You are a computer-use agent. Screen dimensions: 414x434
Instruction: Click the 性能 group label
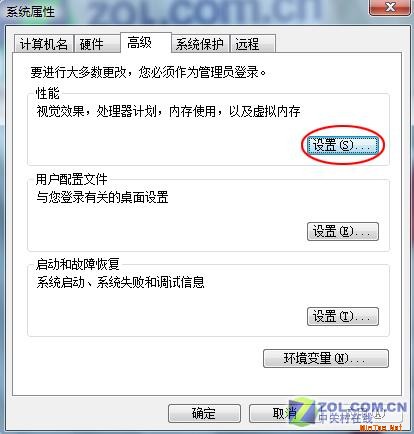coord(47,93)
